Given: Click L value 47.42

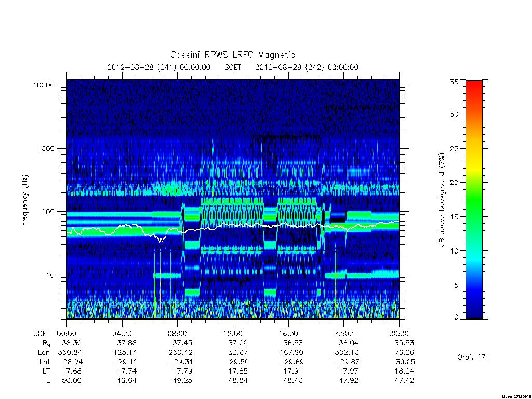Looking at the screenshot, I should point(404,381).
